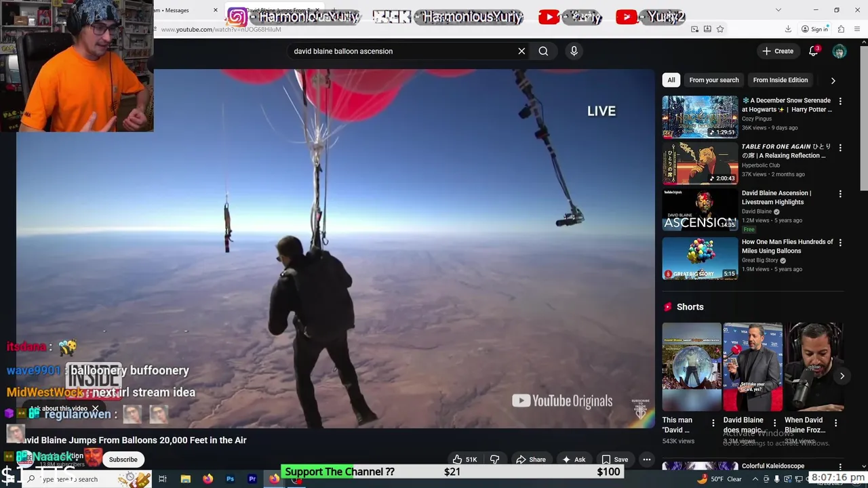The height and width of the screenshot is (488, 868).
Task: Open the Great Big Story channel link
Action: (x=759, y=260)
